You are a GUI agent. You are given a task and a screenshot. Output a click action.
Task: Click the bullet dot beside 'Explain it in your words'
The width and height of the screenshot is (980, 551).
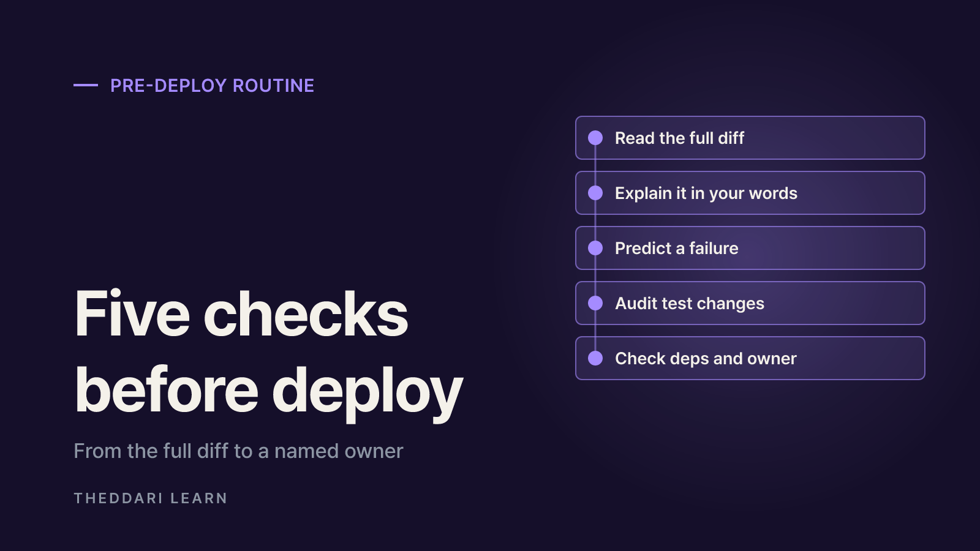595,193
